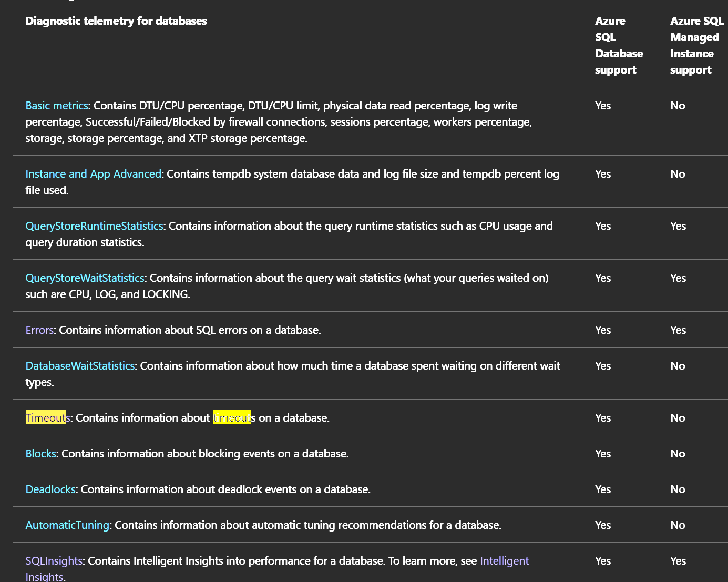The height and width of the screenshot is (582, 728).
Task: Open the Errors link
Action: 39,330
